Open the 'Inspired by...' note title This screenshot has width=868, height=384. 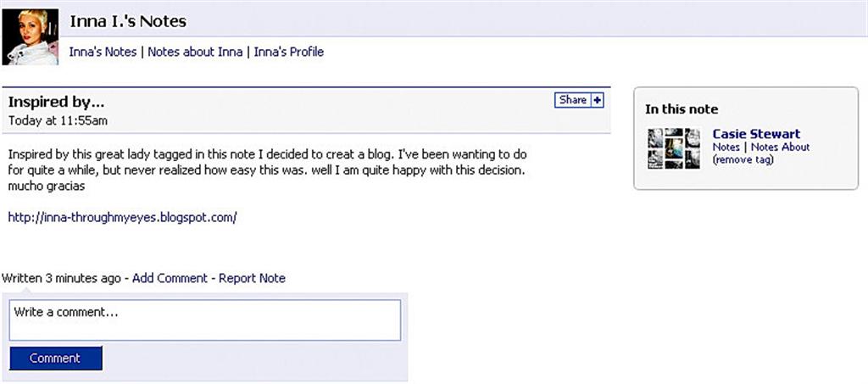tap(57, 103)
